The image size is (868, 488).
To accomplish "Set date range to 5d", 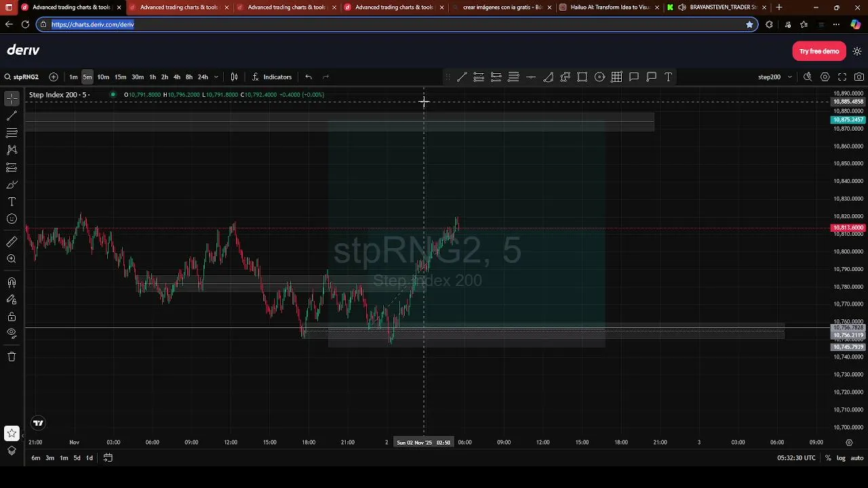I will pos(77,458).
